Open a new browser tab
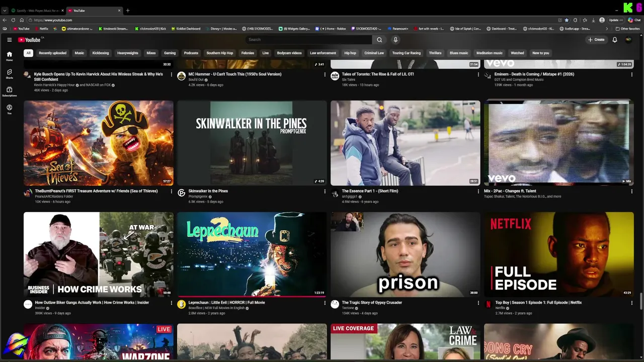644x362 pixels. (128, 11)
